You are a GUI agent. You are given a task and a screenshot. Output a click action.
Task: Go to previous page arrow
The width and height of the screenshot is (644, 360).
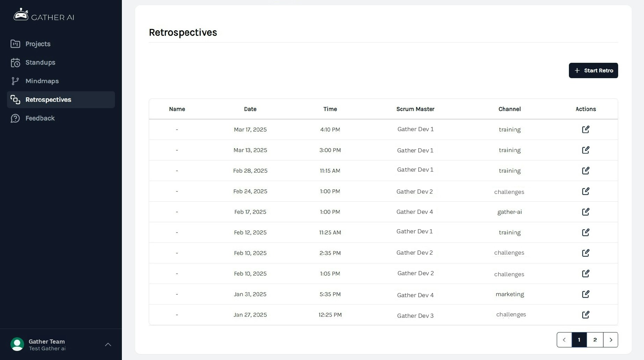564,340
